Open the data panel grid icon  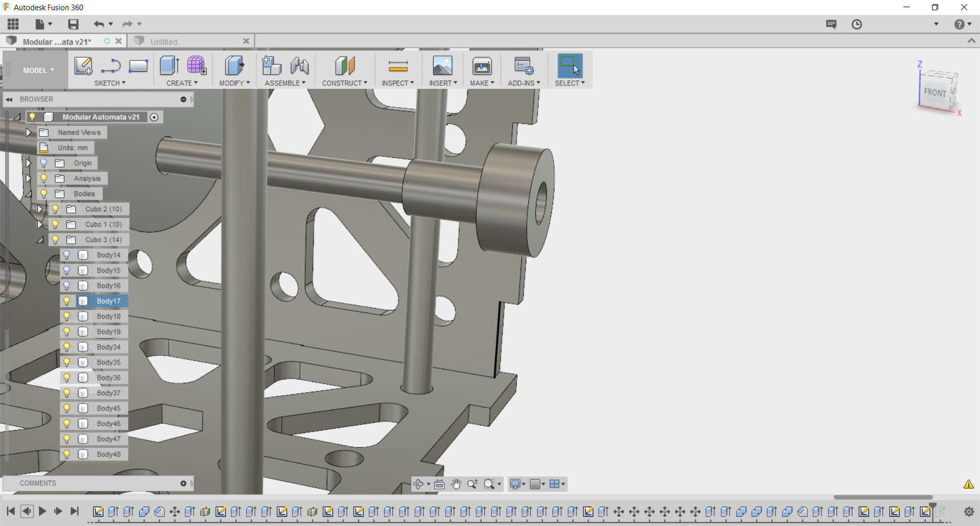13,24
